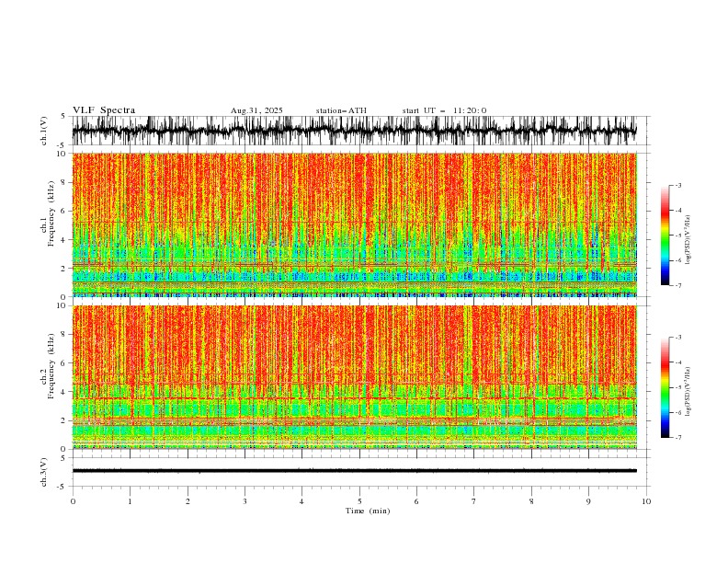Image resolution: width=728 pixels, height=563 pixels.
Task: Click the ch.3 voltage trace
Action: click(355, 471)
